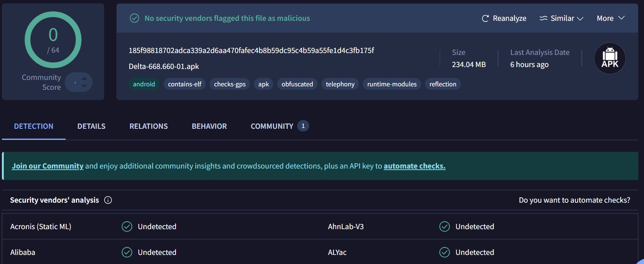Click the Reanalyze refresh icon
This screenshot has width=644, height=264.
click(x=485, y=18)
